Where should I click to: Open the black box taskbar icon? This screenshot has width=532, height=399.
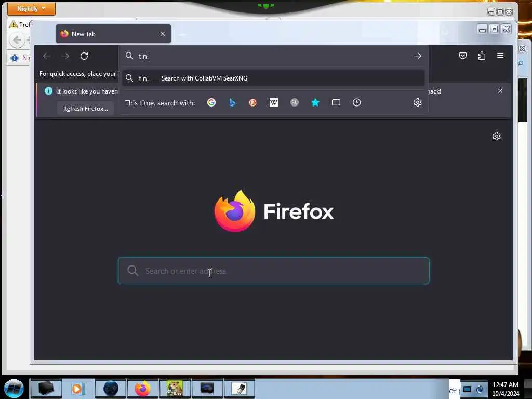[46, 389]
